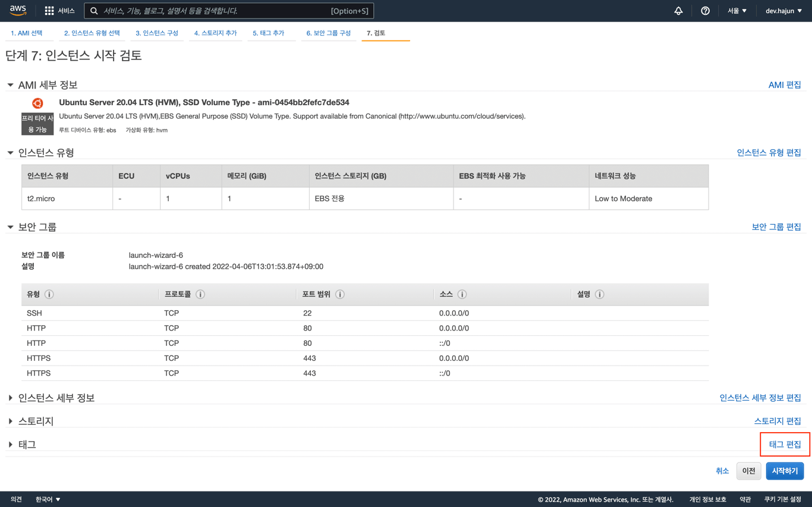812x507 pixels.
Task: Click the 스토리지 편집 link
Action: 778,421
